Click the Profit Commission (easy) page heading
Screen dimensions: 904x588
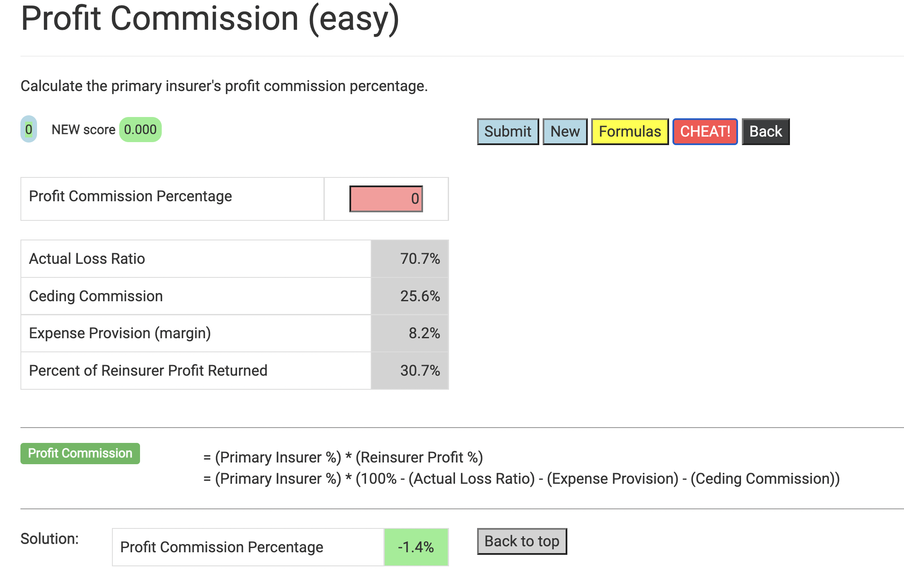pos(210,19)
